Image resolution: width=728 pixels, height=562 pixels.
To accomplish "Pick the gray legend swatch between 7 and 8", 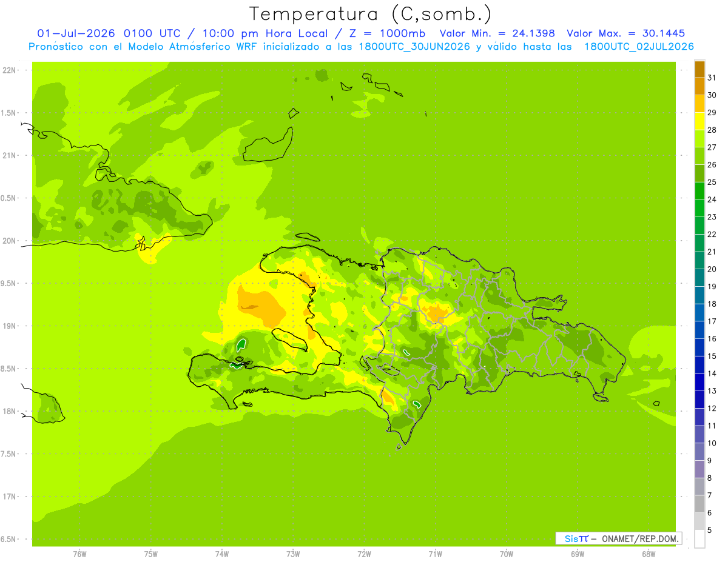I will [699, 487].
